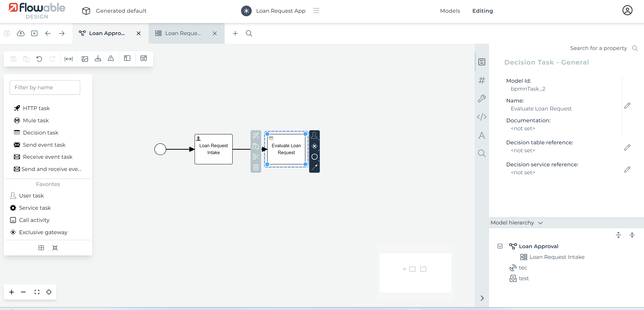
Task: Select the search magnifier icon in the right sidebar
Action: (x=481, y=153)
